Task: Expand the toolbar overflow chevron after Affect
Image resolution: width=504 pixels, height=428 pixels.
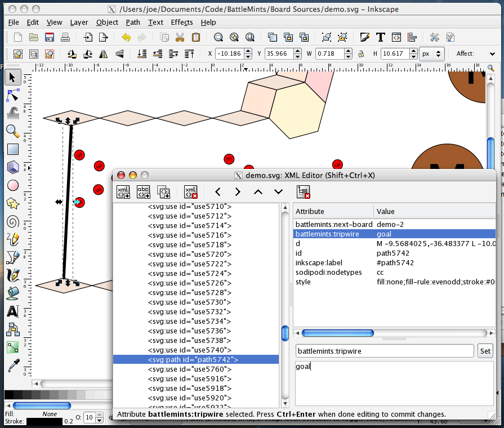Action: [x=493, y=54]
